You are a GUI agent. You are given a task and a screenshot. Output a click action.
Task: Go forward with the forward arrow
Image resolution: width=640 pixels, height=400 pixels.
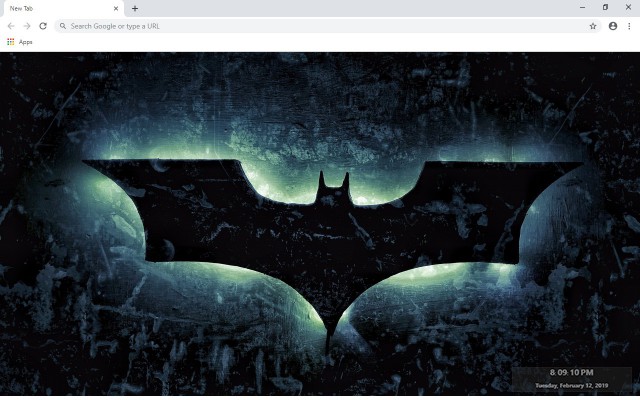(27, 26)
